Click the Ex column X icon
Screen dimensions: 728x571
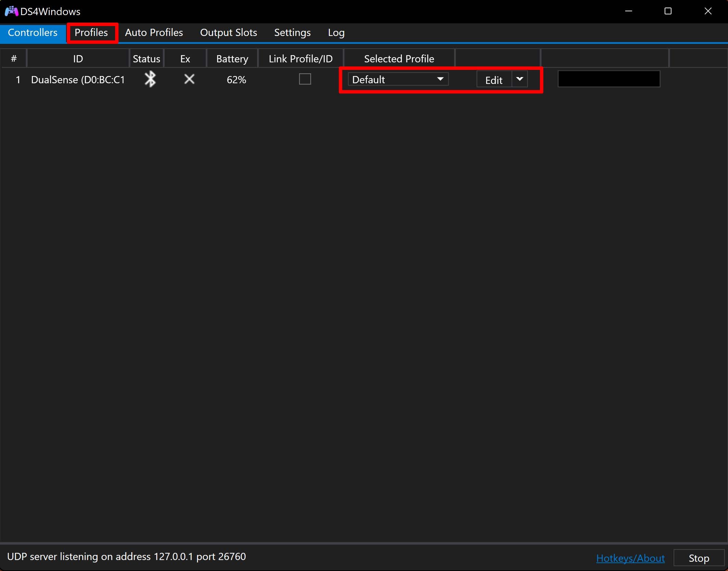tap(189, 79)
